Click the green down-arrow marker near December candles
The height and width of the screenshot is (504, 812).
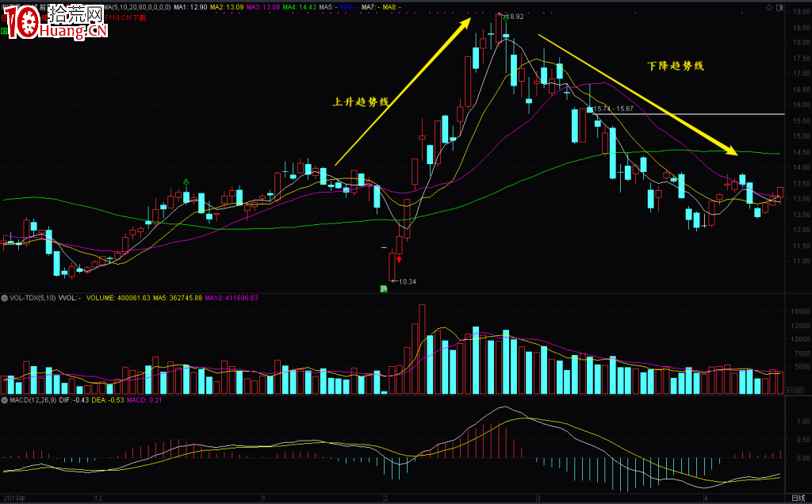click(186, 183)
